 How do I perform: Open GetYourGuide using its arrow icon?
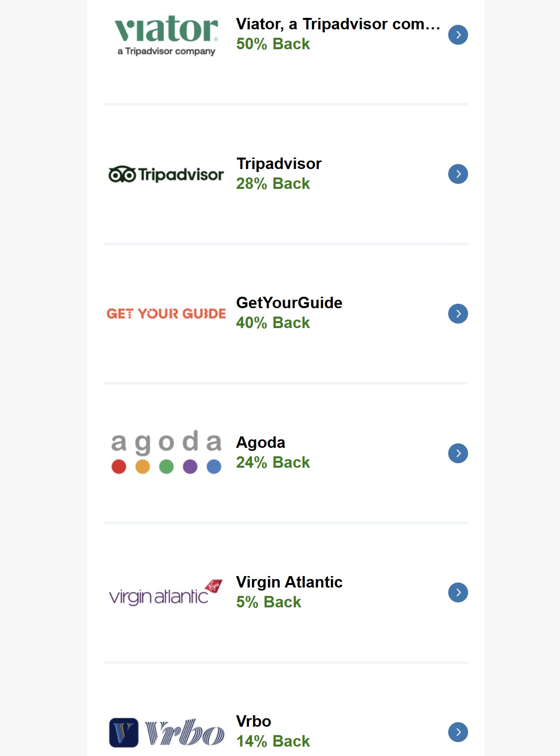point(458,314)
